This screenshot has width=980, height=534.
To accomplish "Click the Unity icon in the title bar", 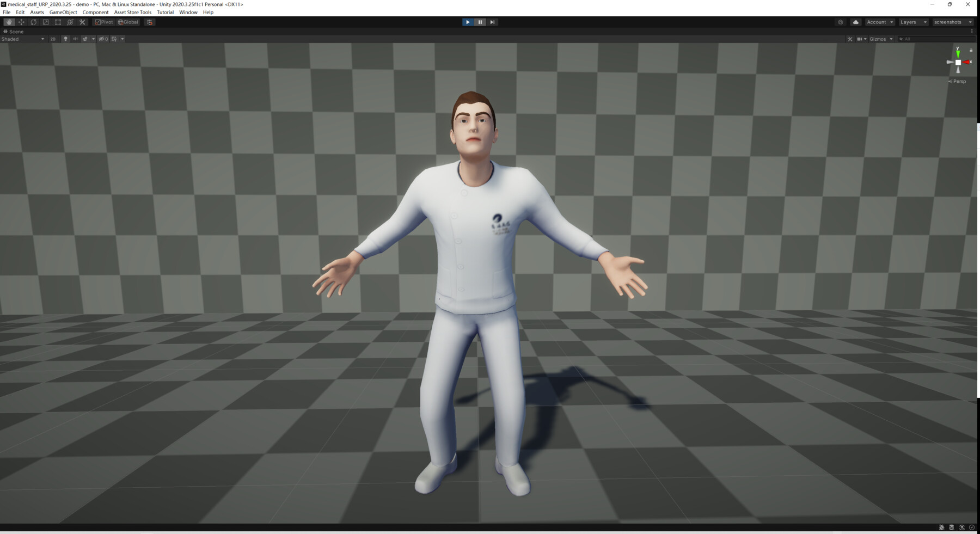I will coord(3,4).
